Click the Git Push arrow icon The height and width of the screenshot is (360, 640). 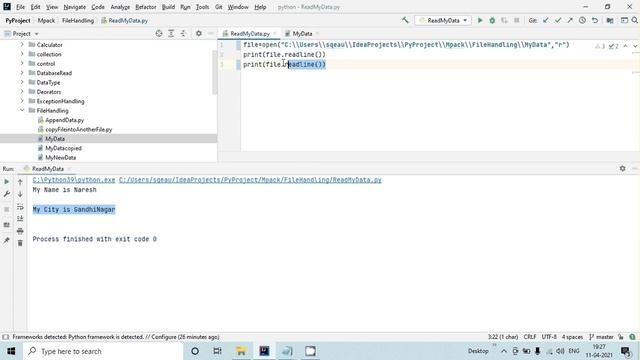pos(570,20)
